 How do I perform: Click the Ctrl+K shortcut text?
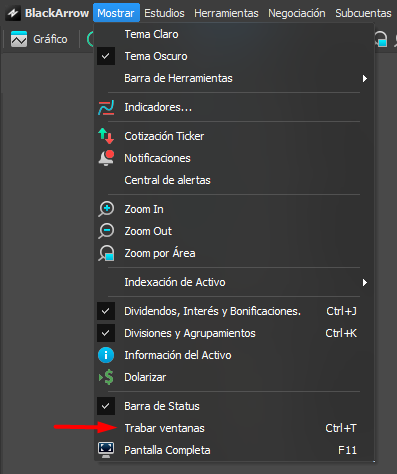point(341,333)
